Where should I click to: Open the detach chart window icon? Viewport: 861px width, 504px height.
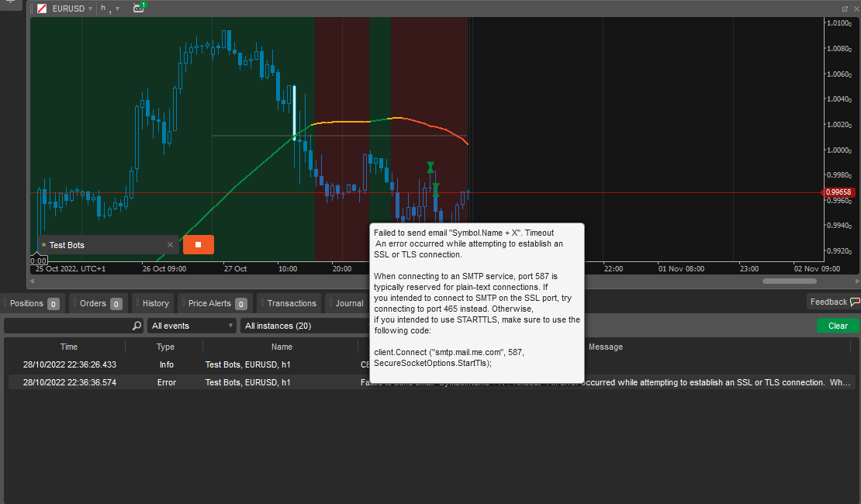coord(845,9)
